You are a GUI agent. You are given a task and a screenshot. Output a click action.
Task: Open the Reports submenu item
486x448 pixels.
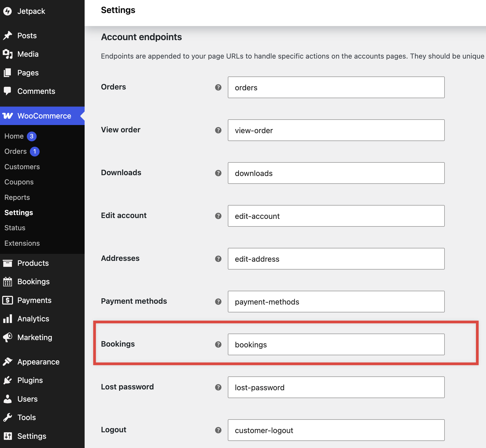point(17,197)
